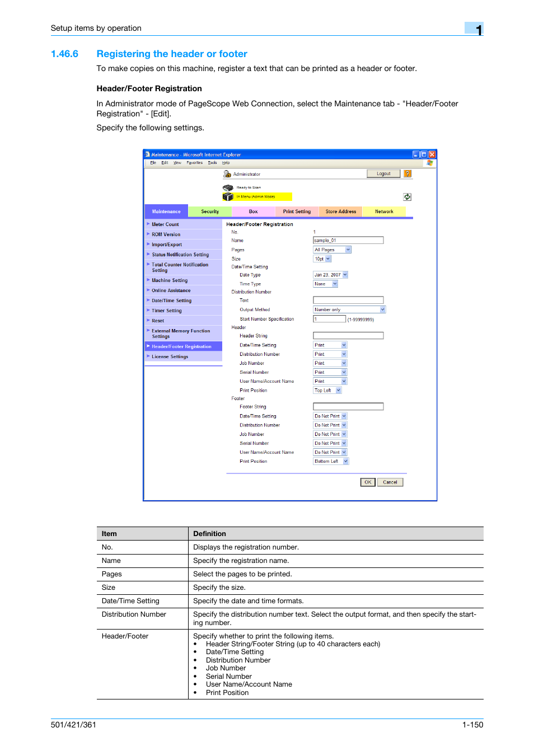Open the Header Print Position dropdown showing Top Left

pyautogui.click(x=327, y=391)
